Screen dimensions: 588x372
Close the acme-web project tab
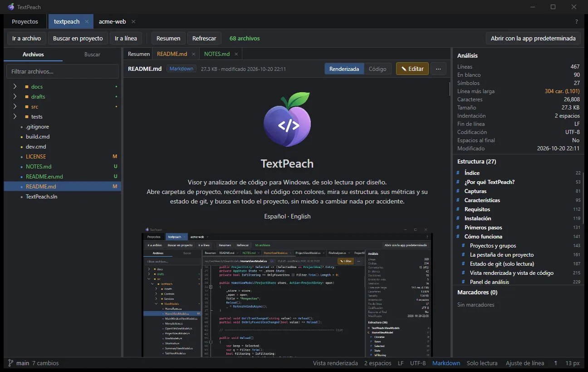coord(133,21)
